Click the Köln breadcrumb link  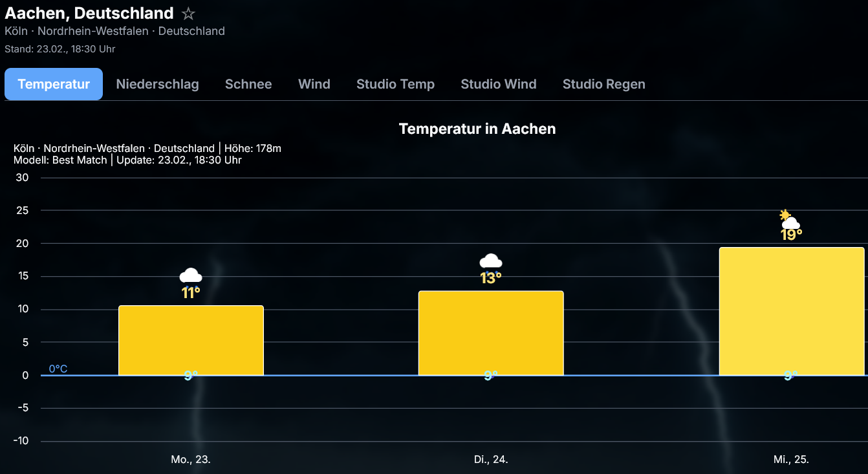point(16,30)
